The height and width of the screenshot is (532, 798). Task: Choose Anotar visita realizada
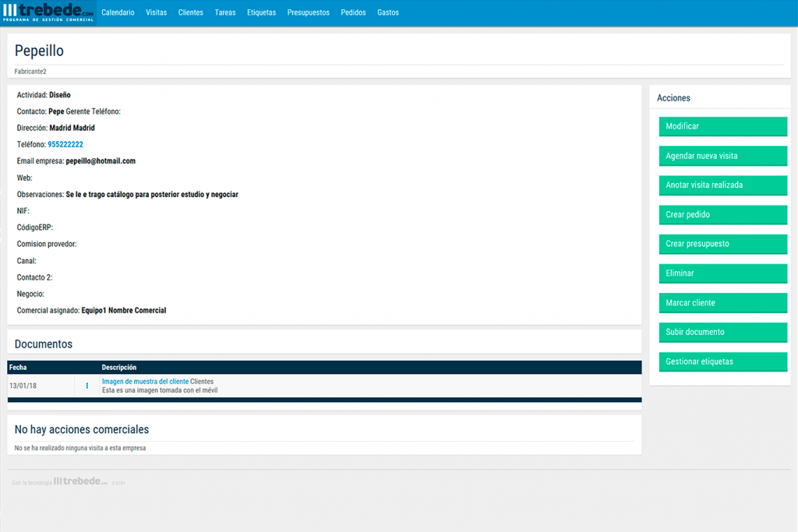pyautogui.click(x=722, y=185)
